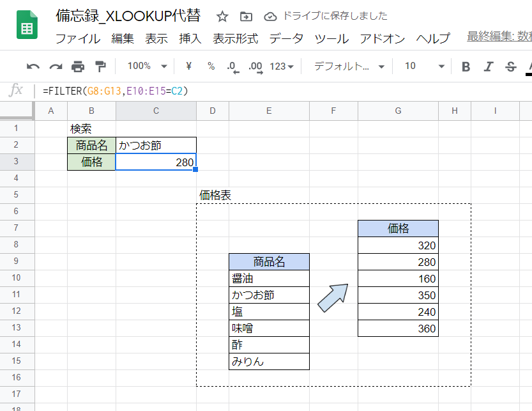
Task: Open the ファイル menu
Action: 78,38
